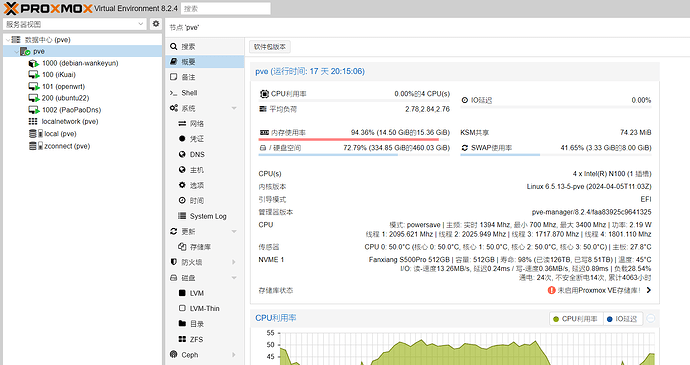Click the DNS globe icon
The height and width of the screenshot is (365, 690).
(x=182, y=154)
